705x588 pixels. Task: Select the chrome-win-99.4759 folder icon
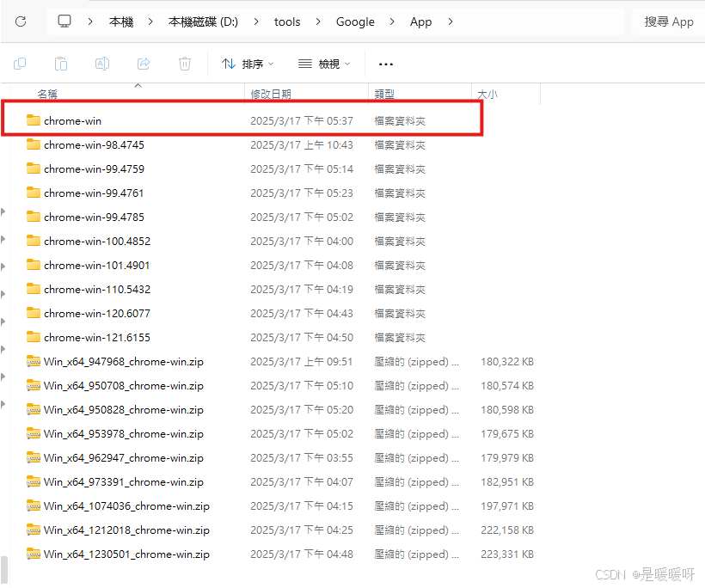coord(34,168)
